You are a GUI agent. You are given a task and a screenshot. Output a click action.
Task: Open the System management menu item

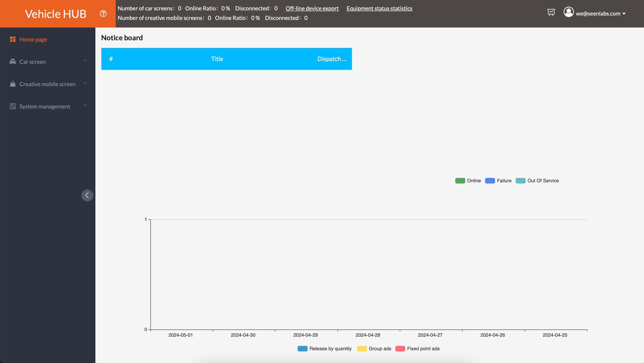tap(44, 106)
